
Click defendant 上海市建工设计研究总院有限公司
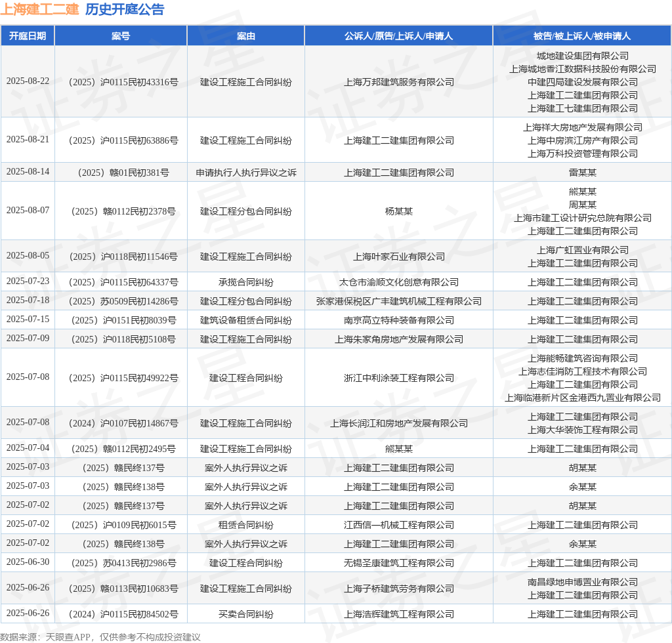[583, 218]
